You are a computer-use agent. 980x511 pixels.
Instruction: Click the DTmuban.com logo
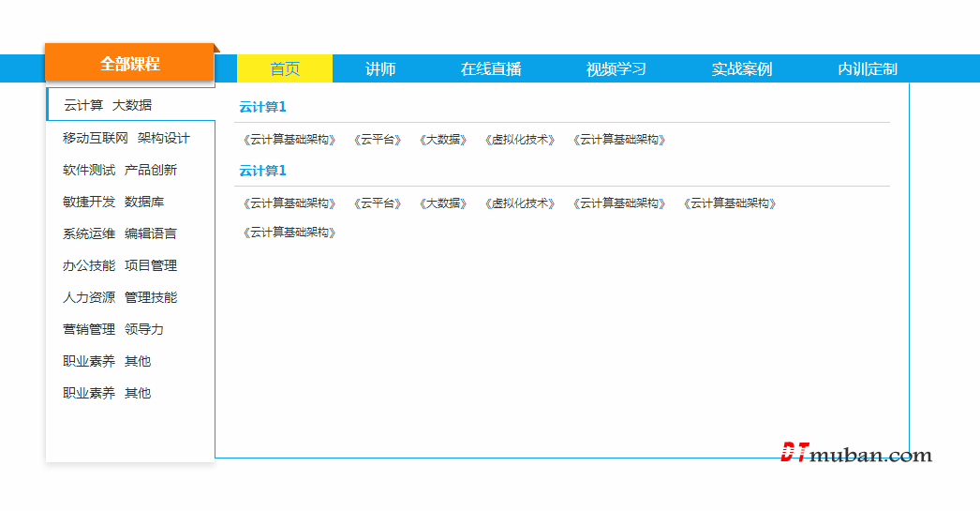[x=856, y=454]
